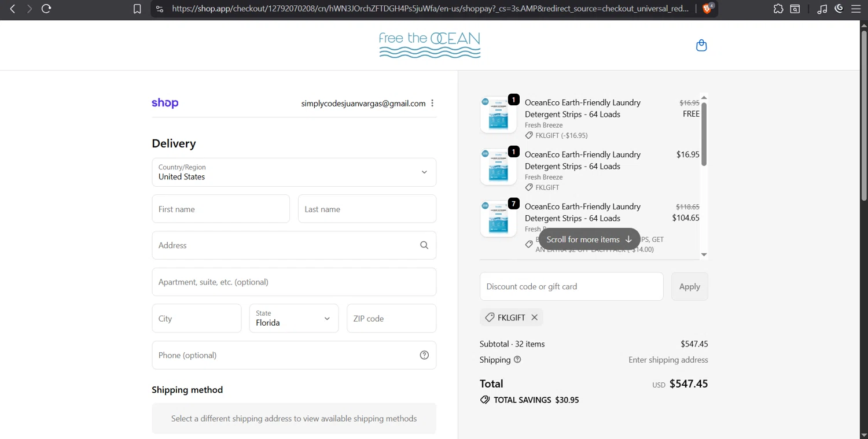Image resolution: width=868 pixels, height=439 pixels.
Task: Open the shopping bag cart icon
Action: click(x=701, y=45)
